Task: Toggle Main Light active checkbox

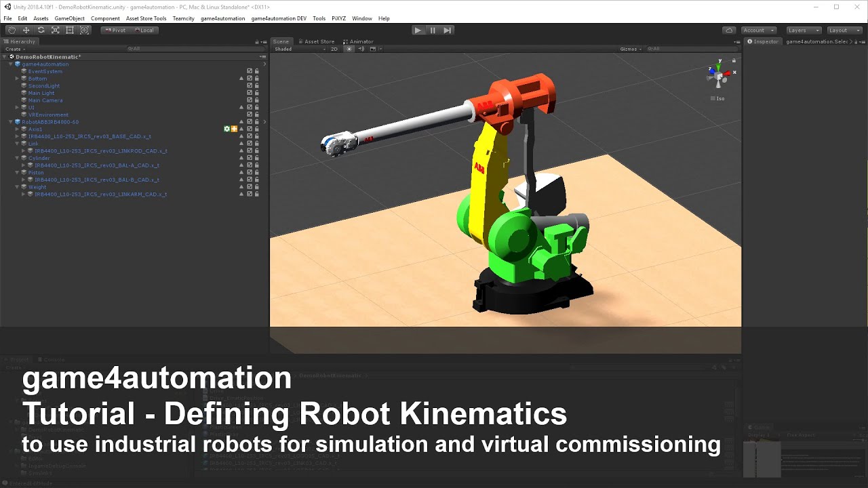Action: tap(250, 93)
